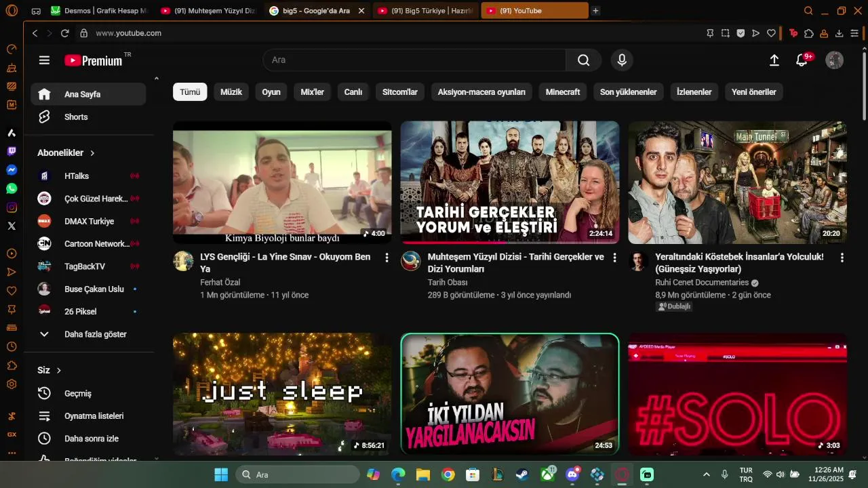Viewport: 868px width, 488px height.
Task: Collapse sidebar with small up arrow
Action: pyautogui.click(x=157, y=79)
